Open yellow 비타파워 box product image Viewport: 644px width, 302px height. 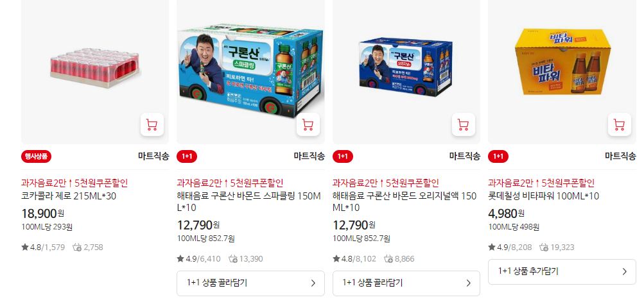[562, 62]
